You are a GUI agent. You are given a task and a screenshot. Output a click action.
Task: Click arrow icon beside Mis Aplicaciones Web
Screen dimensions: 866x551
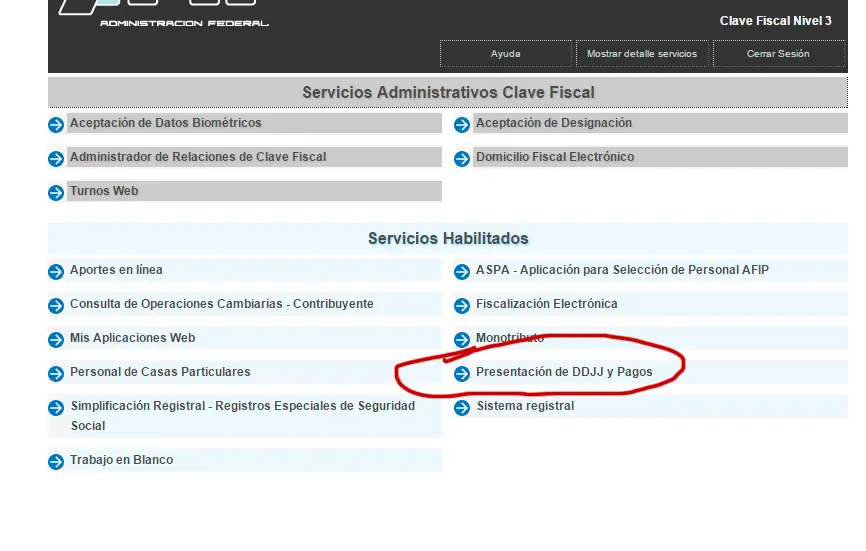tap(56, 340)
